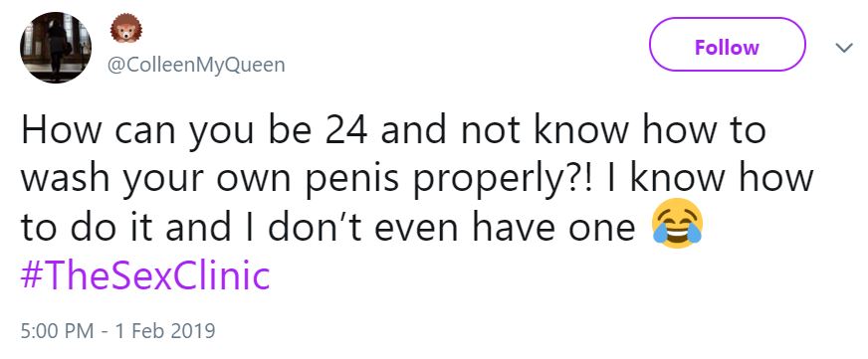Open the @ColleenMyQueen profile handle
Viewport: 868px width, 359px height.
[x=195, y=66]
